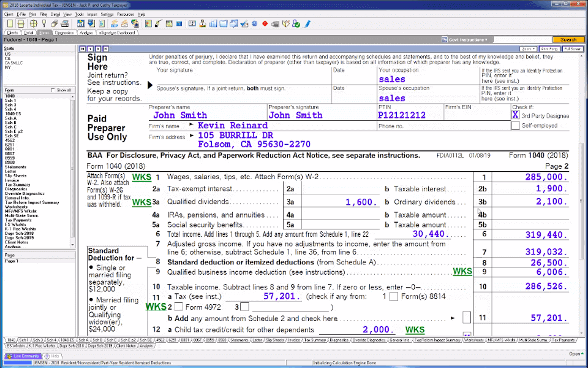Tick the Form(s) 8814 checkbox
The width and height of the screenshot is (588, 368).
(394, 297)
